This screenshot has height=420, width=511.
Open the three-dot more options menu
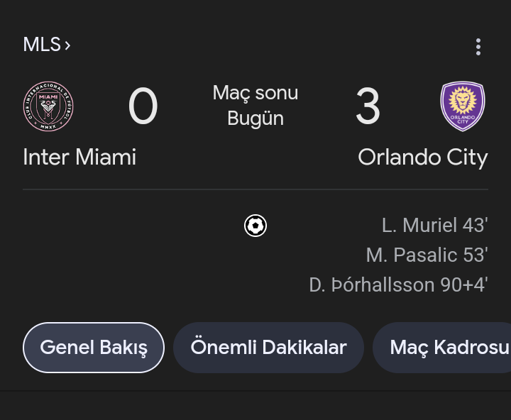coord(478,47)
